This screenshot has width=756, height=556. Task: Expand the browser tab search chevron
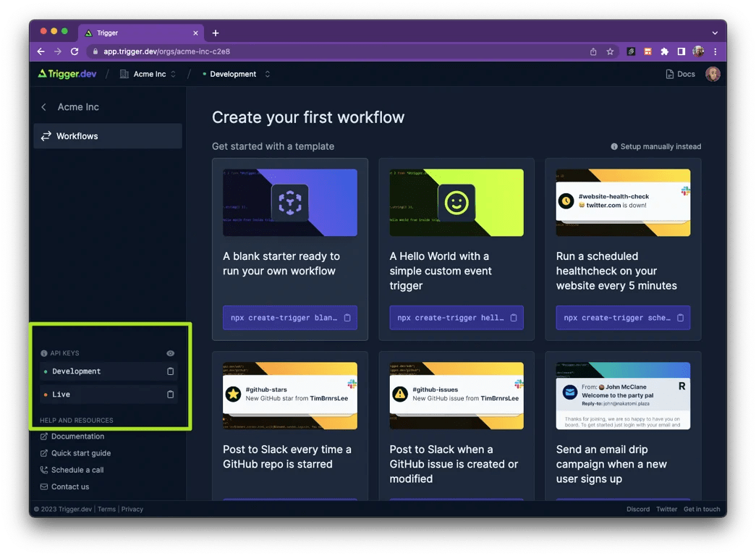click(715, 33)
